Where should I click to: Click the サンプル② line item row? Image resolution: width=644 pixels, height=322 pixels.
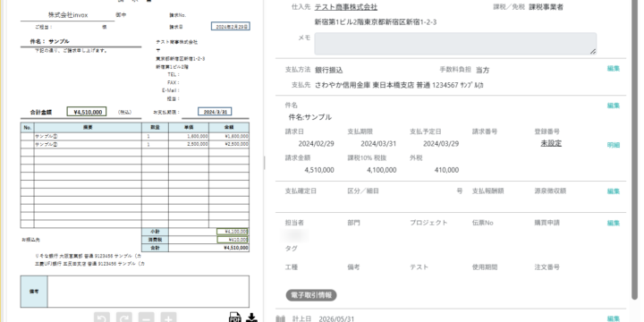135,145
